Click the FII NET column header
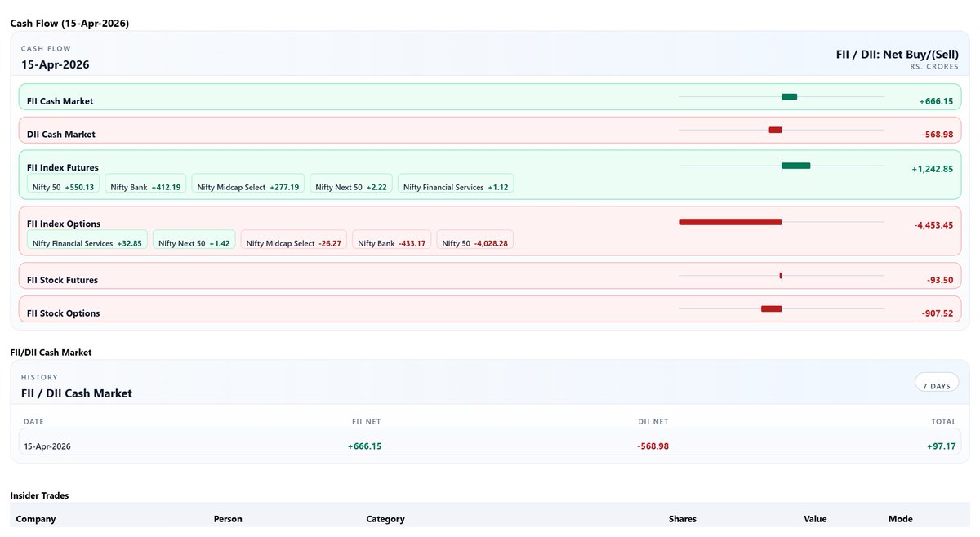The image size is (980, 537). [366, 422]
